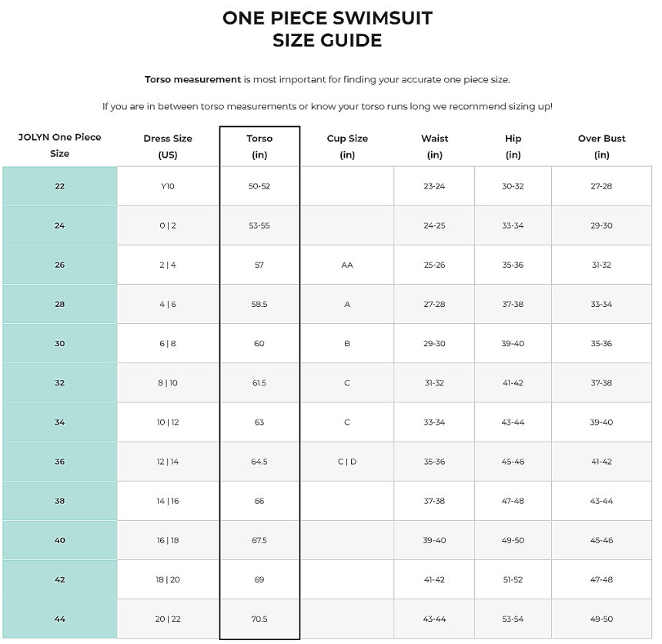Select the "Cup Size (in)" column header
The image size is (662, 644).
click(347, 146)
